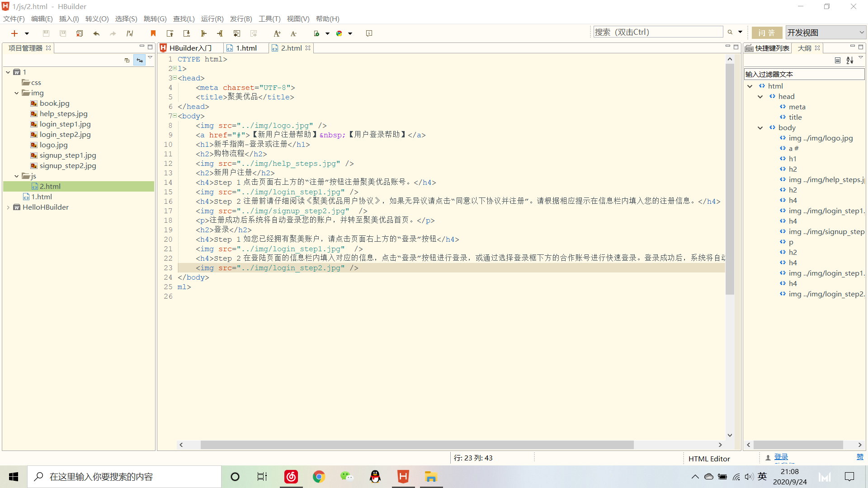Screen dimensions: 868x488
Task: Click the orange bookmark icon
Action: click(153, 33)
